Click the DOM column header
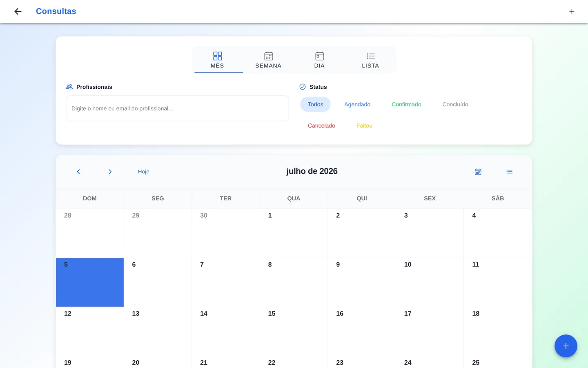The height and width of the screenshot is (368, 588). 90,198
